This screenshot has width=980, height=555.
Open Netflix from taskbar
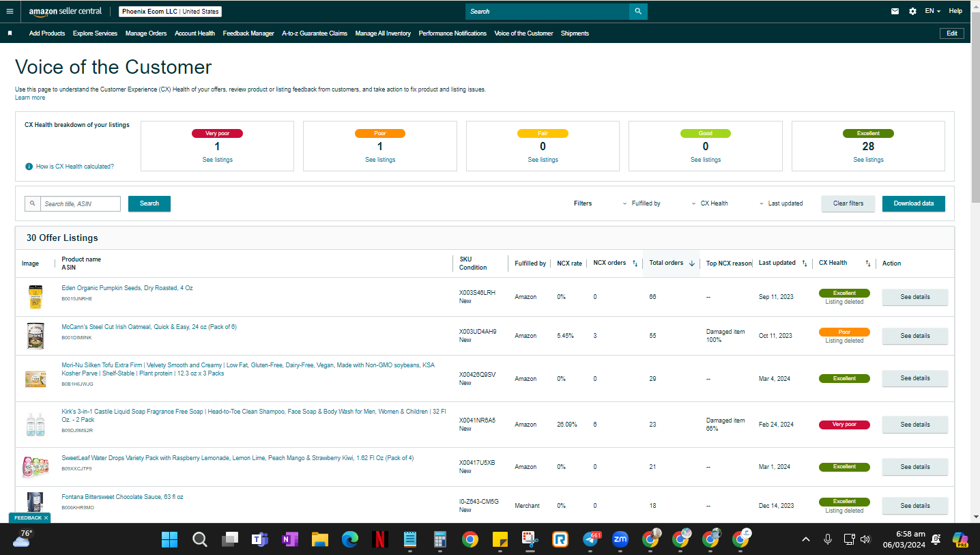pyautogui.click(x=380, y=539)
